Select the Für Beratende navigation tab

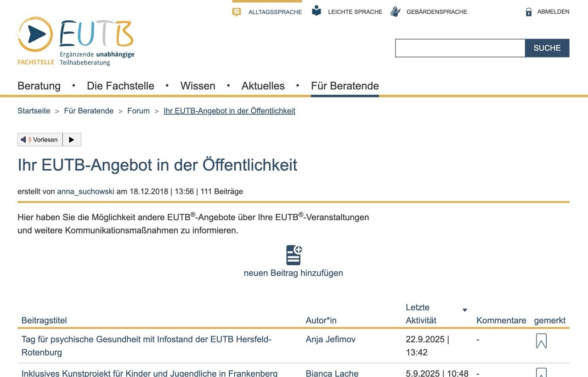(345, 86)
